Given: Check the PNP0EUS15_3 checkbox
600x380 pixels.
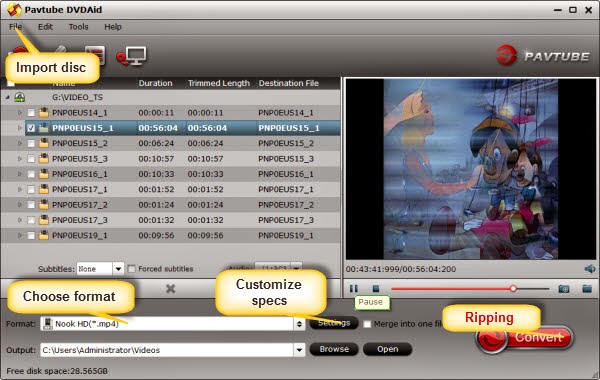Looking at the screenshot, I should coord(31,159).
